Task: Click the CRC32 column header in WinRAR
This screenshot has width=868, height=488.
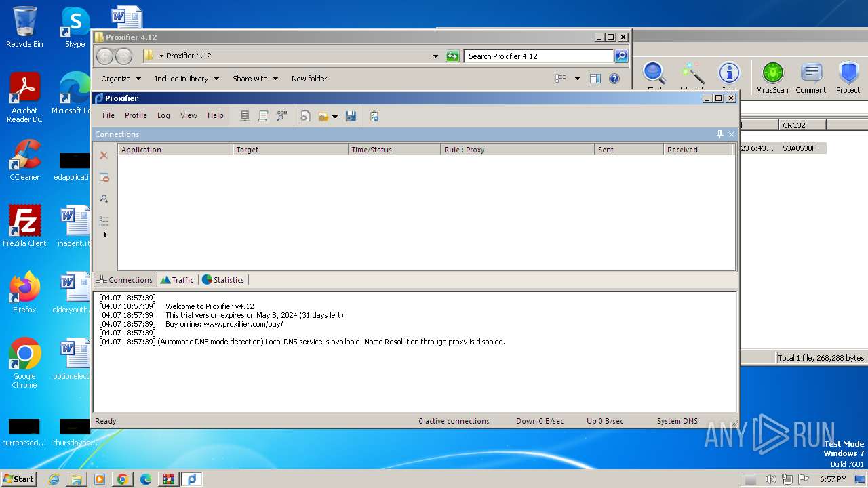Action: pyautogui.click(x=802, y=125)
